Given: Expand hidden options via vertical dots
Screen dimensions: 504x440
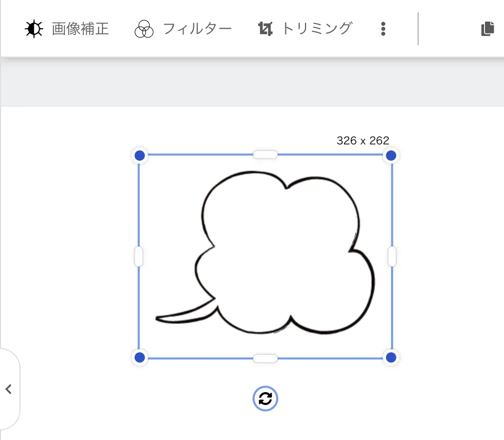Looking at the screenshot, I should [x=383, y=29].
